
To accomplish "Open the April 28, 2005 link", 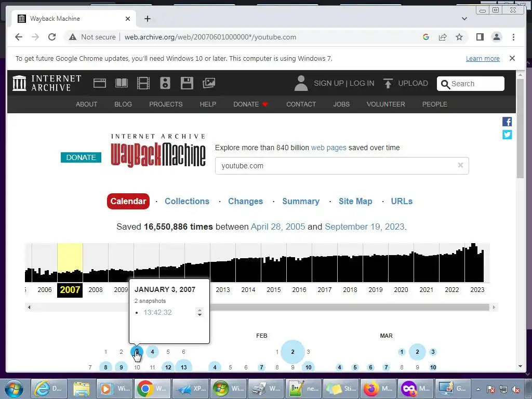I will click(278, 227).
